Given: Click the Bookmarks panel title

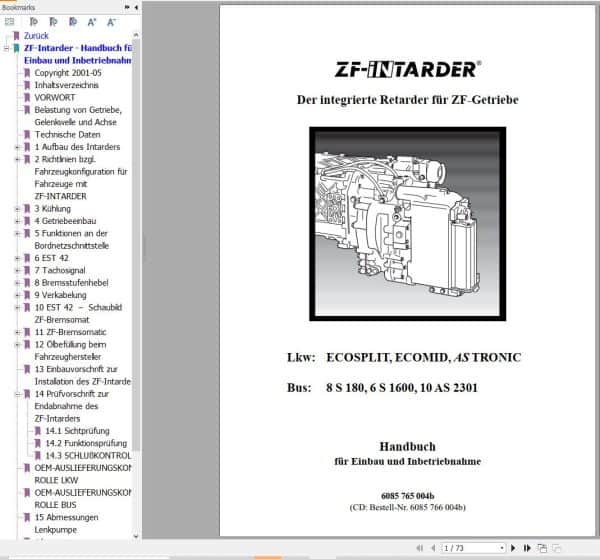Looking at the screenshot, I should (18, 7).
